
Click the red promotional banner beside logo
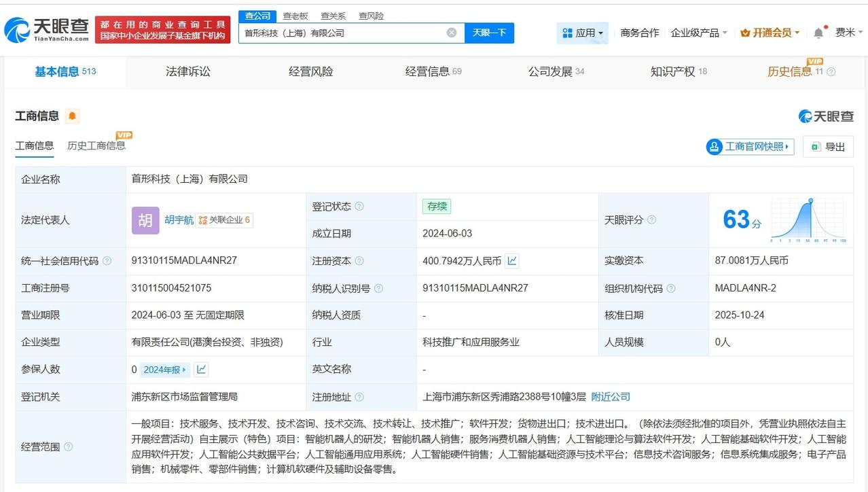(162, 30)
